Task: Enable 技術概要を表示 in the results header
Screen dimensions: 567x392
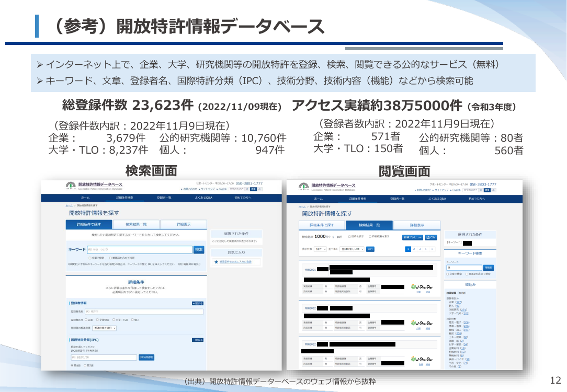Action: (x=370, y=237)
